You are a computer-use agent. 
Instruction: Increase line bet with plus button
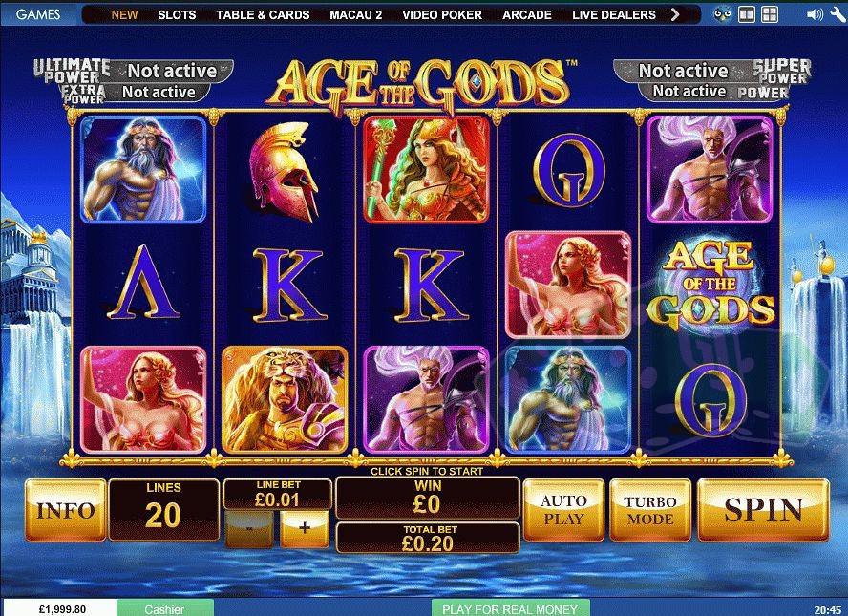click(x=305, y=528)
